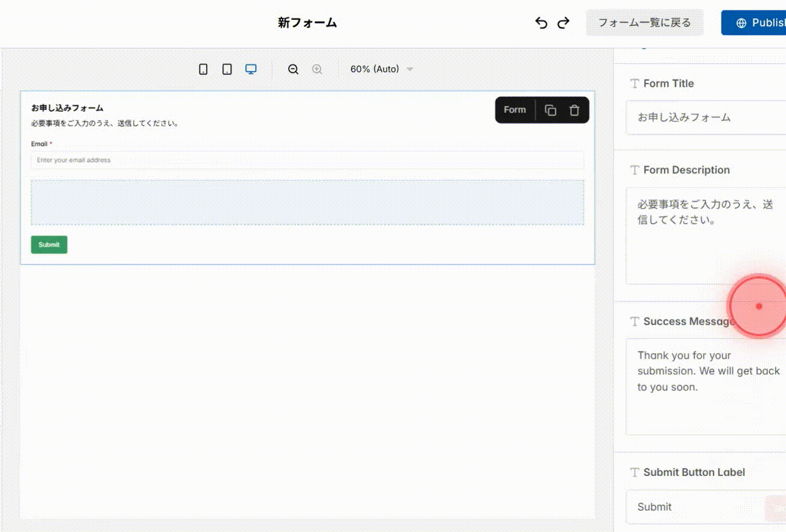
Task: Redo the last change
Action: tap(563, 22)
